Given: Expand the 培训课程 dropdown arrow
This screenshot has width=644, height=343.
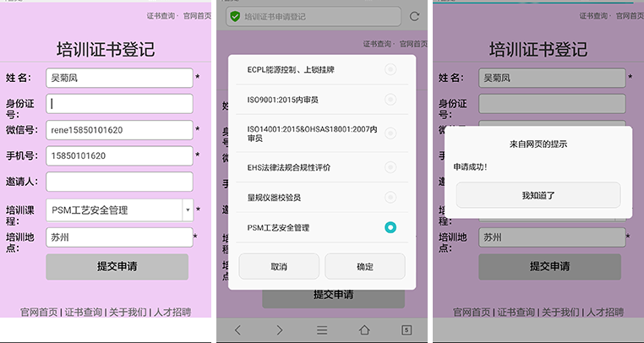Looking at the screenshot, I should point(188,210).
